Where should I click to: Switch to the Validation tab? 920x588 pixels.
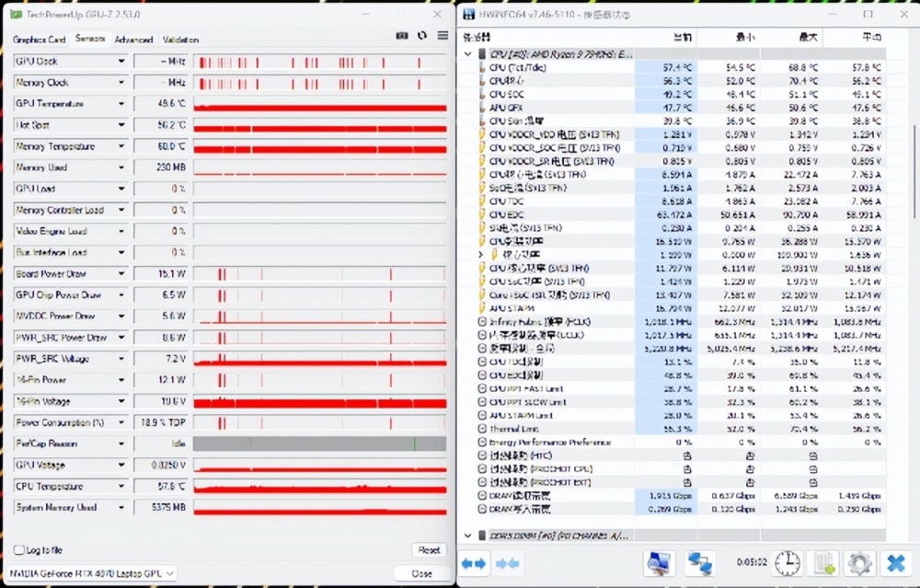click(180, 40)
